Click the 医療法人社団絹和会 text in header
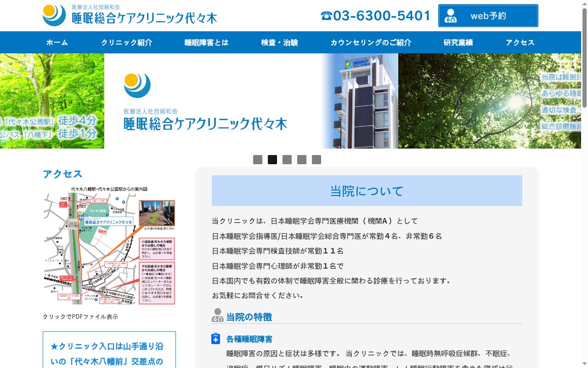This screenshot has height=368, width=588. pos(96,7)
